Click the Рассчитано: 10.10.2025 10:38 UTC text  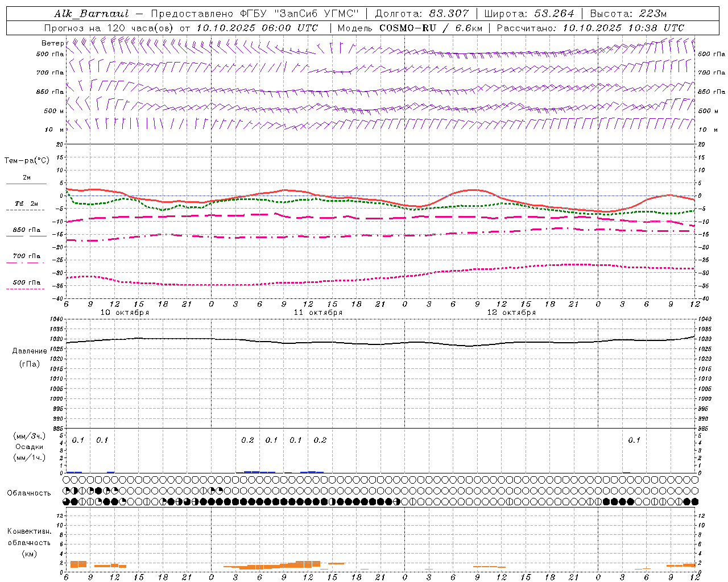coord(590,28)
